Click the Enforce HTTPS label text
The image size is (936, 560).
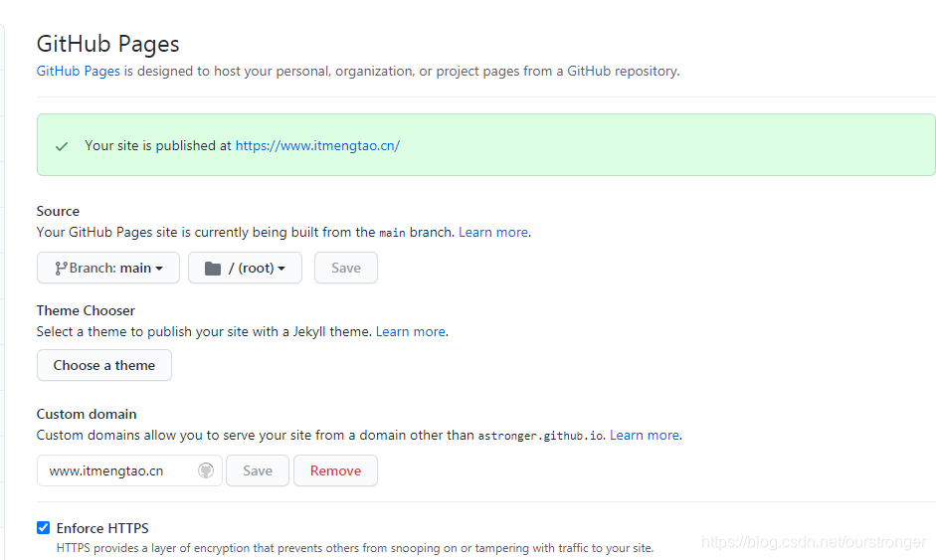click(102, 528)
